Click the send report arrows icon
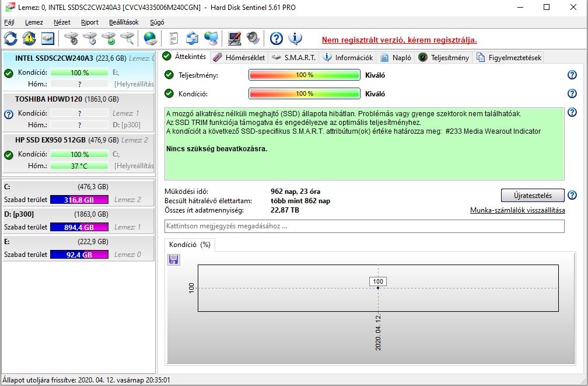The width and height of the screenshot is (588, 386). pos(192,39)
